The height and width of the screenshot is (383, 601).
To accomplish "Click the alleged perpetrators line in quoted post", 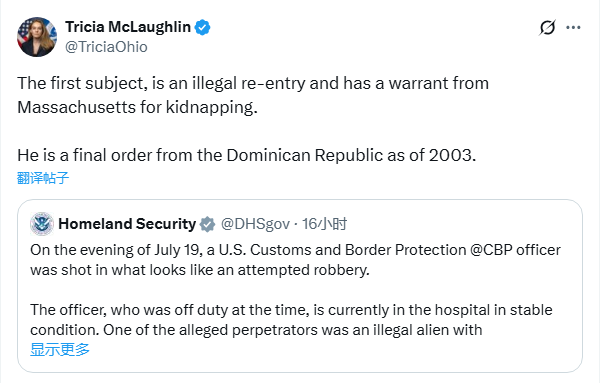I will 256,330.
